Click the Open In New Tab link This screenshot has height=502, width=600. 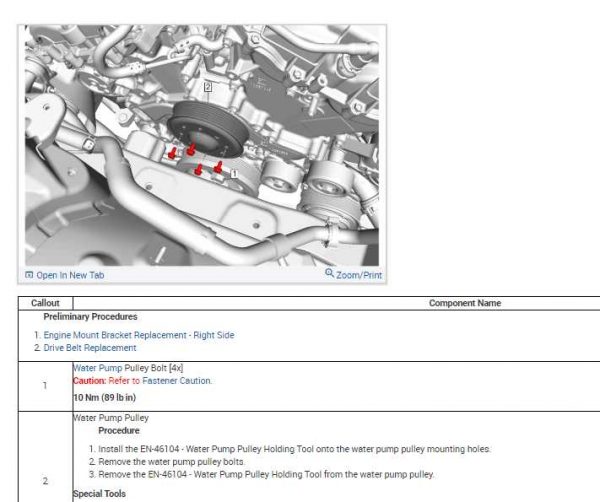(x=70, y=275)
